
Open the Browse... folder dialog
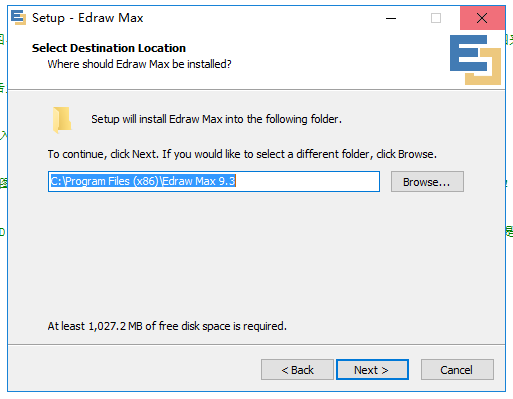click(427, 182)
